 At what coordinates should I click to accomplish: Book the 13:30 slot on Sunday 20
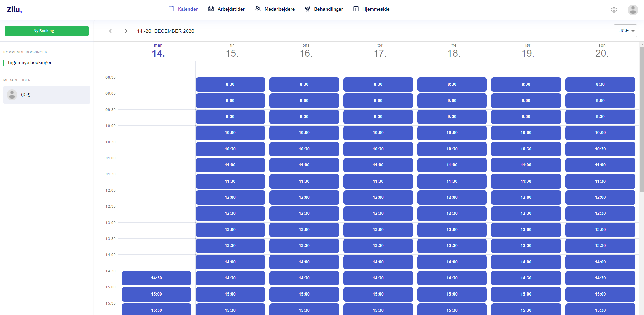[600, 246]
